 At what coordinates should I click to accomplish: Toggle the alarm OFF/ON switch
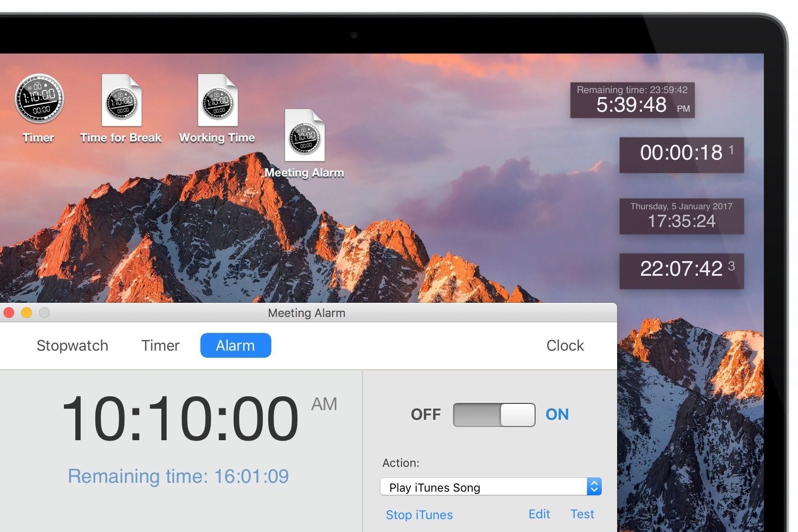pos(494,415)
